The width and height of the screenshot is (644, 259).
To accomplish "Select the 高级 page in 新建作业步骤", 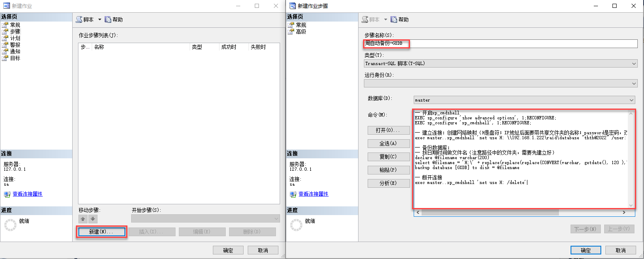I will (301, 31).
